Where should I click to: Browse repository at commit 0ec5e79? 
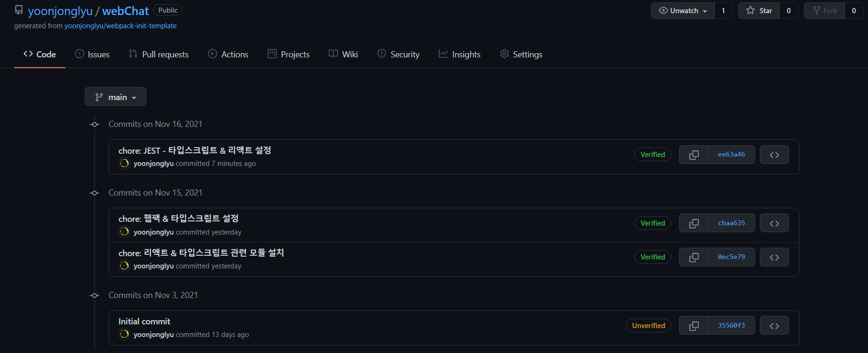point(774,257)
